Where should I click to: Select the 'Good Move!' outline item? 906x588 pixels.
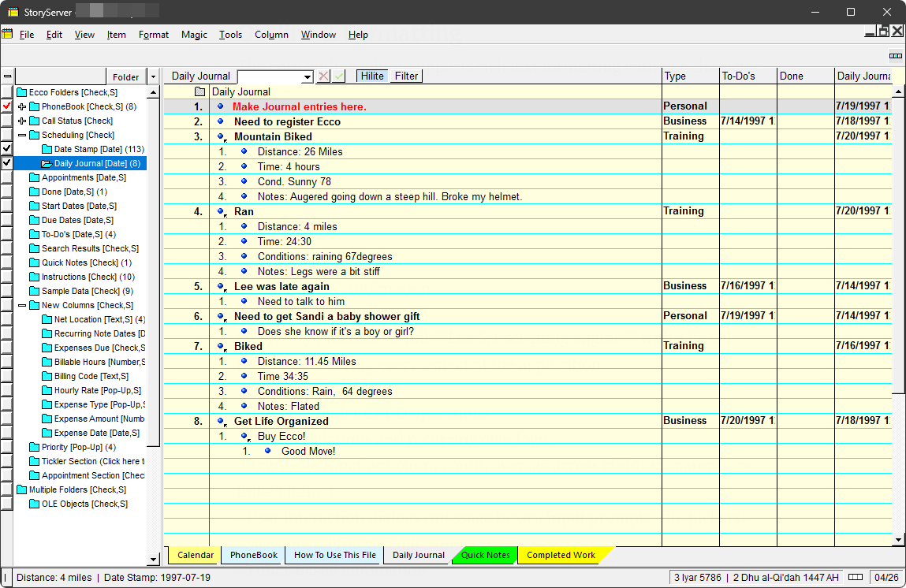coord(308,452)
